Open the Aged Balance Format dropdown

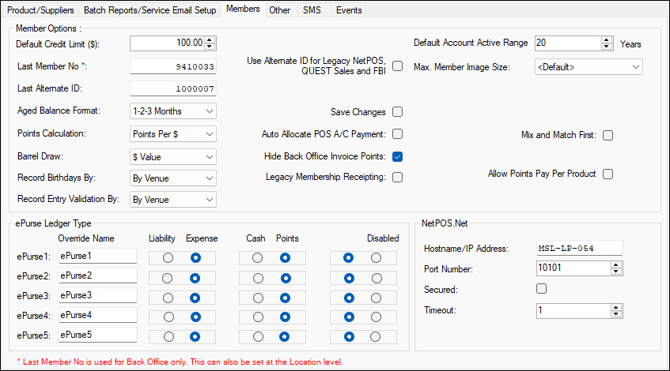173,111
